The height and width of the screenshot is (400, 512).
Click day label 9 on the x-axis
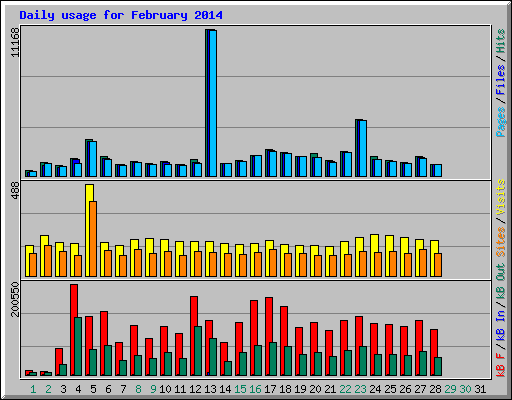153,389
